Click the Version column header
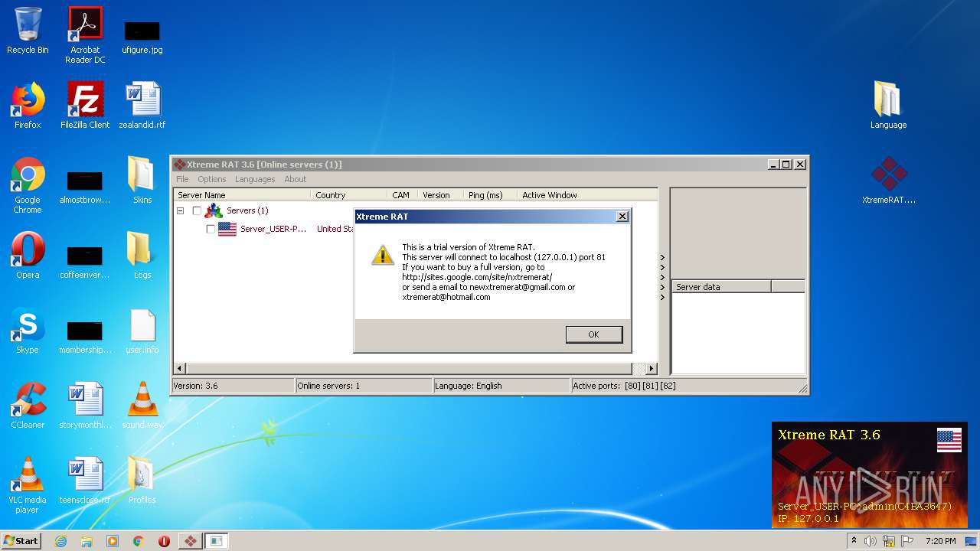Screen dimensions: 980x551 click(x=441, y=195)
